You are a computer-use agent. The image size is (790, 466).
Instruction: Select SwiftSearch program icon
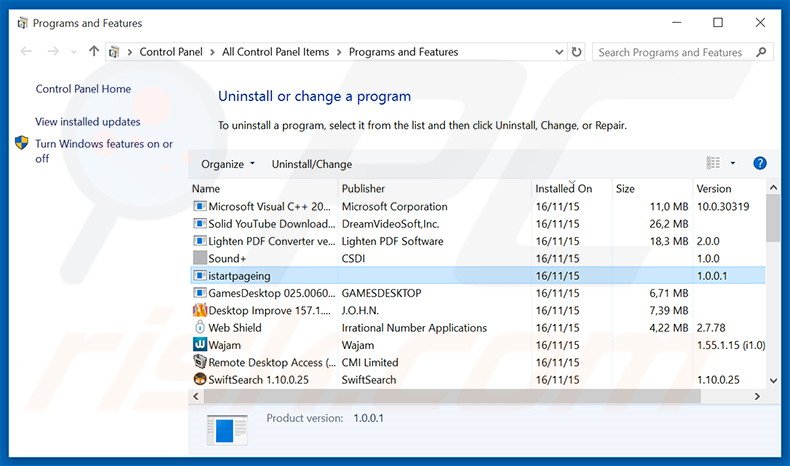pos(200,379)
